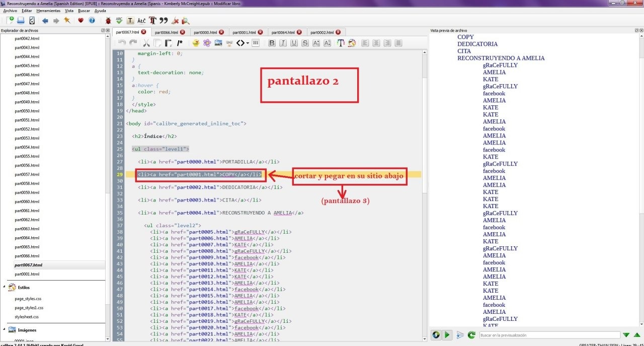
Task: Toggle the auto-reload preview button
Action: (x=436, y=334)
